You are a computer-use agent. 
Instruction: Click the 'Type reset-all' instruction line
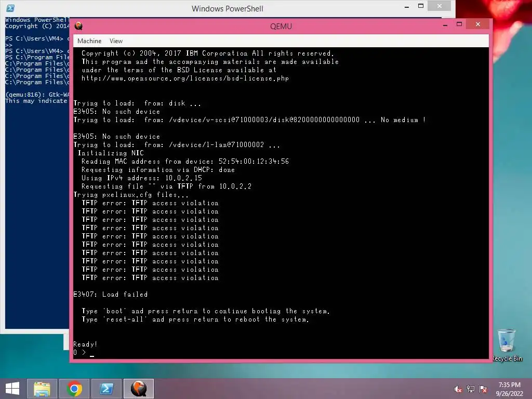[195, 320]
